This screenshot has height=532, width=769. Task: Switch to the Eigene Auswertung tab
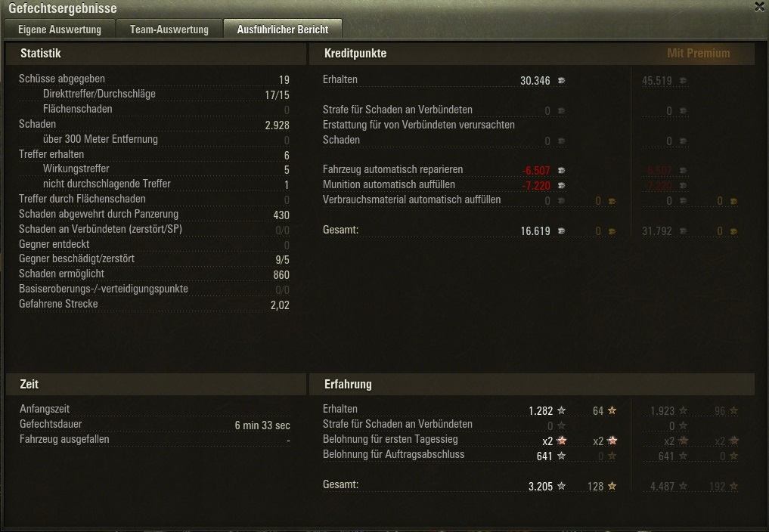pyautogui.click(x=59, y=29)
